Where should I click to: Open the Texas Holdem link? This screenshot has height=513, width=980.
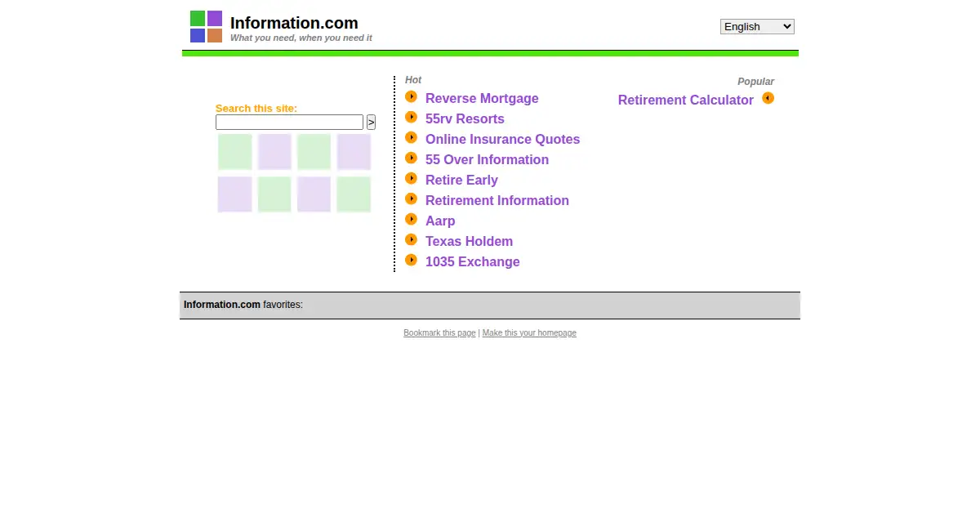(469, 242)
